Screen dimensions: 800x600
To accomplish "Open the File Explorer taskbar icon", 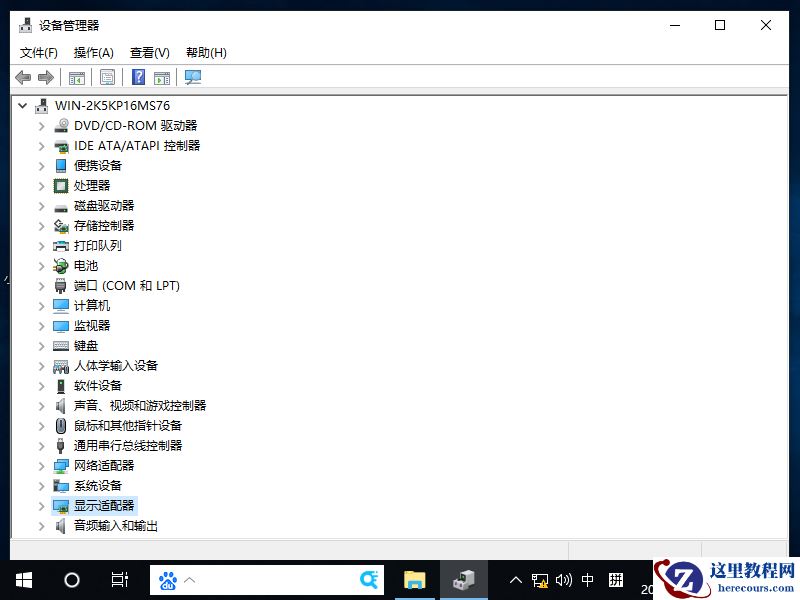I will pyautogui.click(x=415, y=580).
